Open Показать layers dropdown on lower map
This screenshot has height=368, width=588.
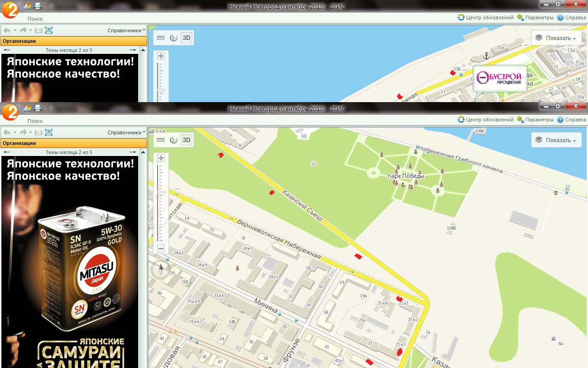point(556,140)
